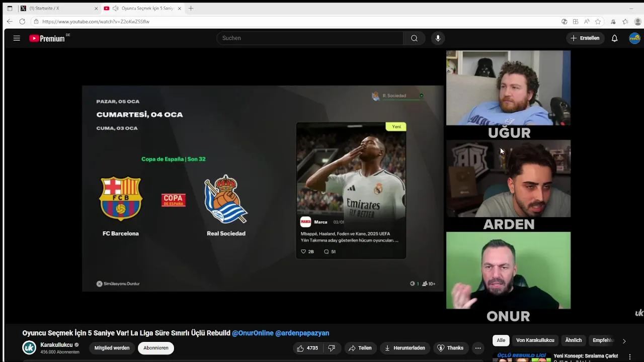Click the Abonnieren button
The height and width of the screenshot is (362, 644).
pyautogui.click(x=156, y=348)
